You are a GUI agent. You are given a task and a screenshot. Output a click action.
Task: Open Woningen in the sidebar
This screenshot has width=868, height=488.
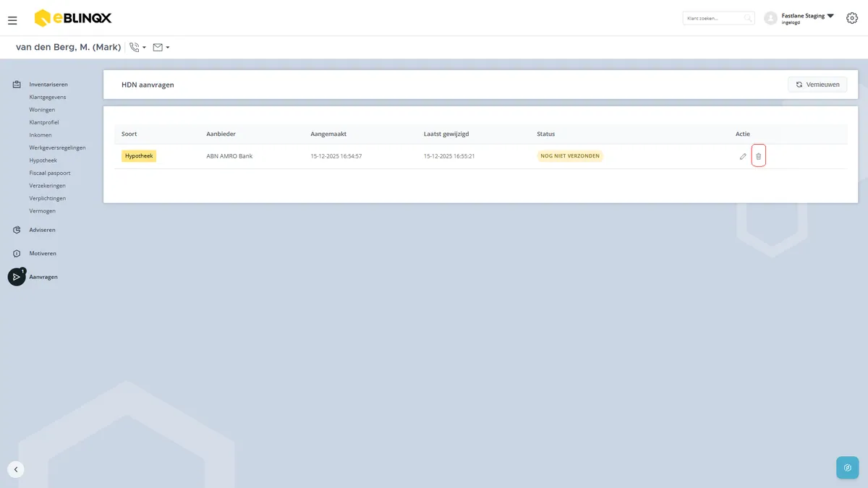[42, 110]
